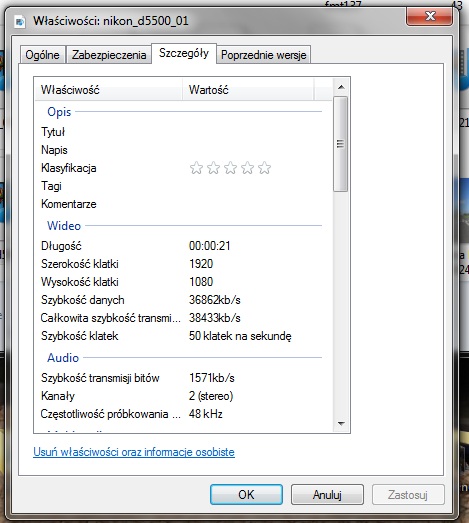This screenshot has width=469, height=523.
Task: Confirm with the OK button
Action: click(x=246, y=495)
